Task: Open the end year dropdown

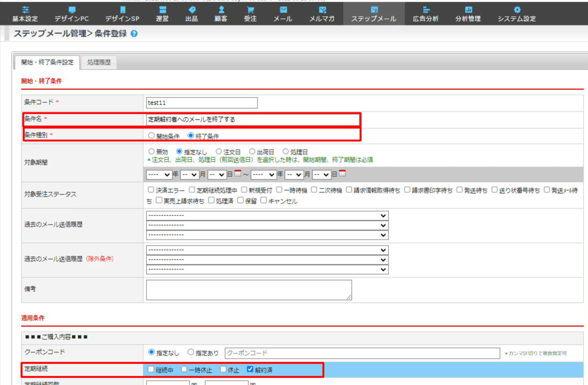Action: 263,174
